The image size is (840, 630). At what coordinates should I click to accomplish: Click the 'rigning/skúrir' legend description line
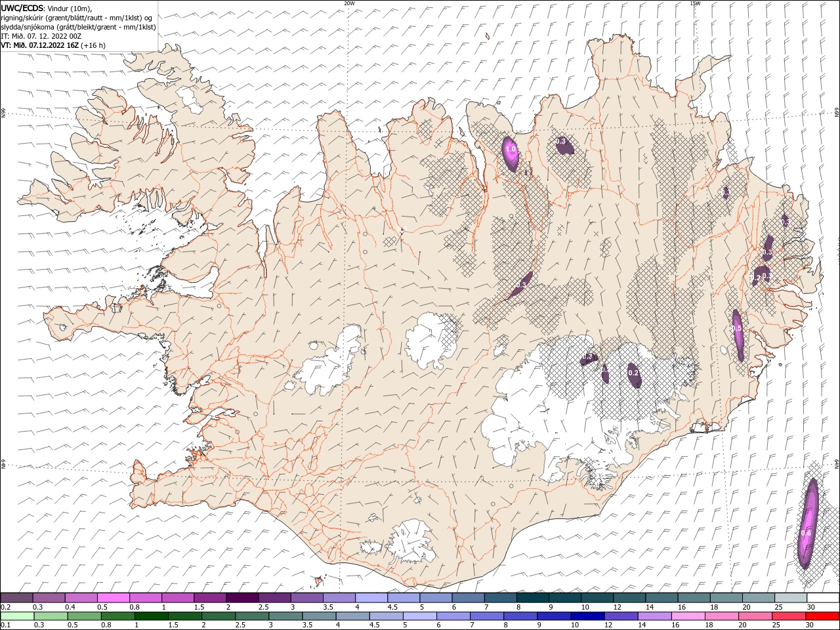tap(76, 17)
